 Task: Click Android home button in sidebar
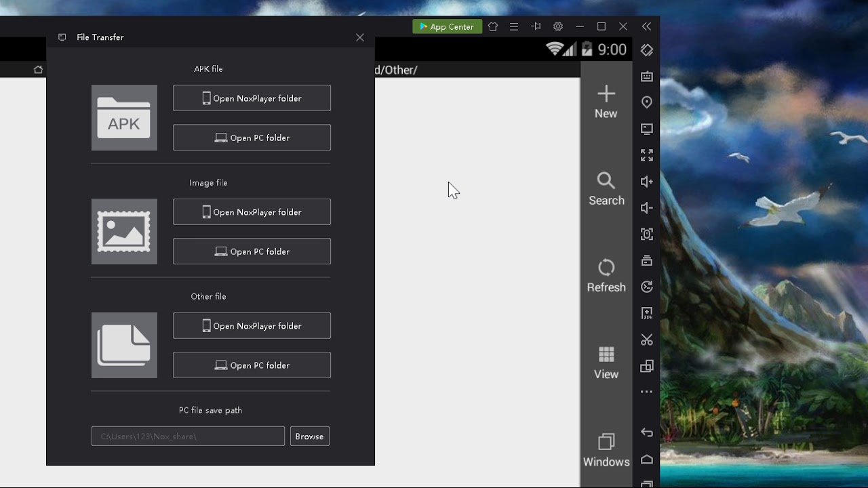coord(647,459)
